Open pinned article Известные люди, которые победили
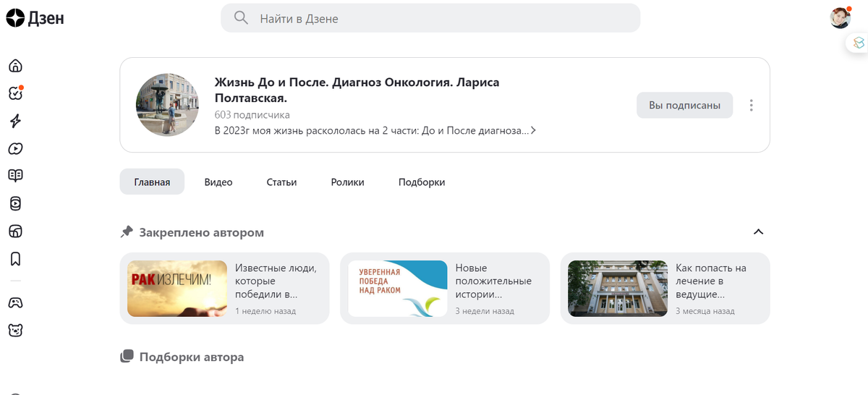The image size is (868, 395). (224, 288)
